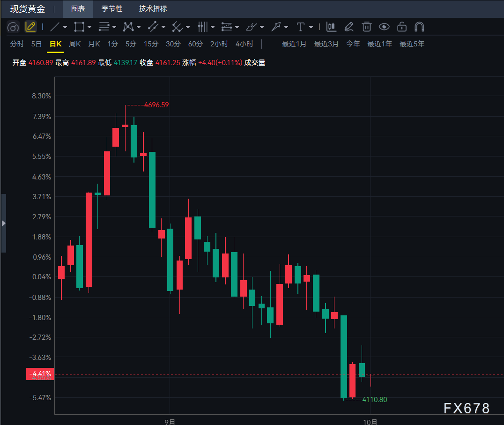Click the red -4.41% price label
The image size is (504, 425).
click(40, 374)
